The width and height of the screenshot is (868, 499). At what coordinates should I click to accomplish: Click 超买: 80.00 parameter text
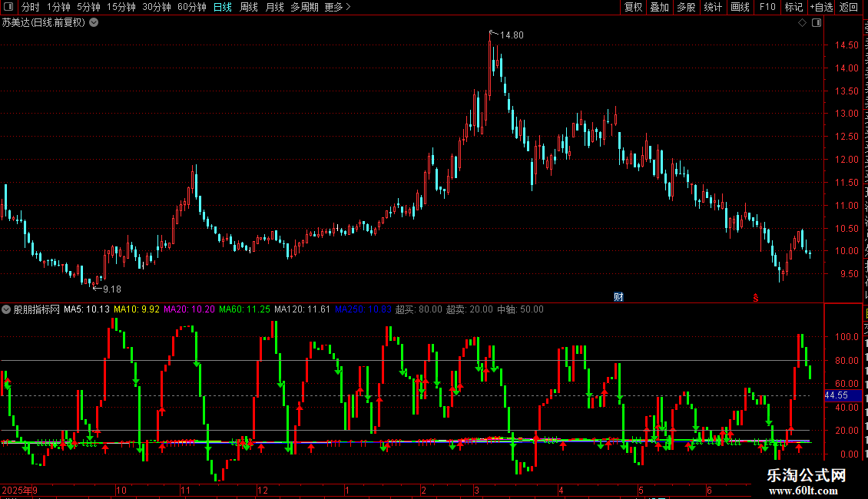(419, 309)
